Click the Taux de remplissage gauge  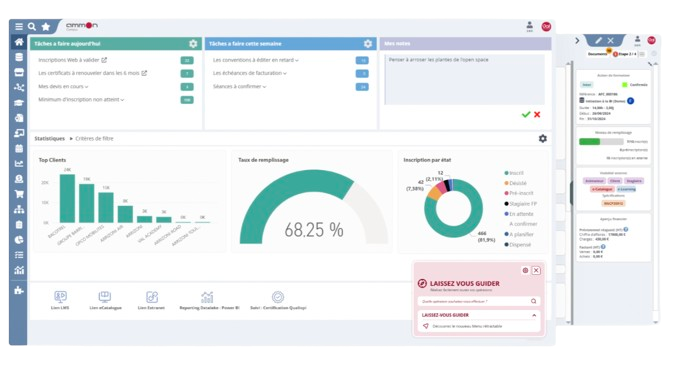[x=314, y=207]
